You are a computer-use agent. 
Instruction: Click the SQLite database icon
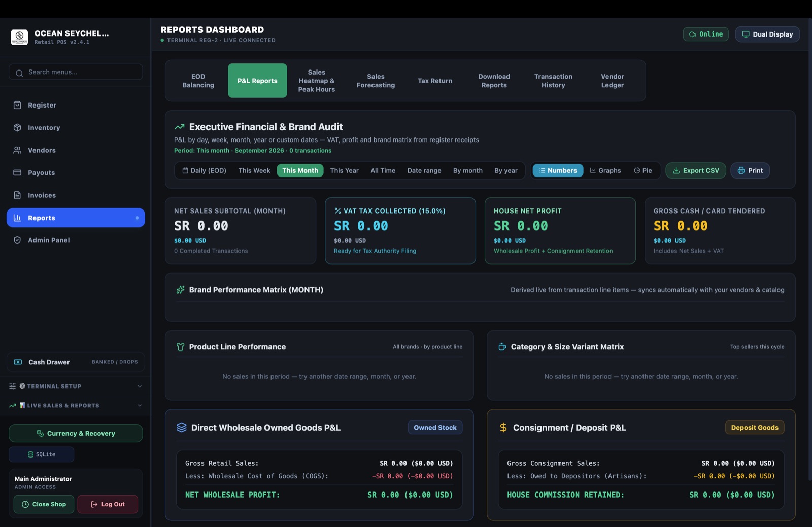click(30, 454)
